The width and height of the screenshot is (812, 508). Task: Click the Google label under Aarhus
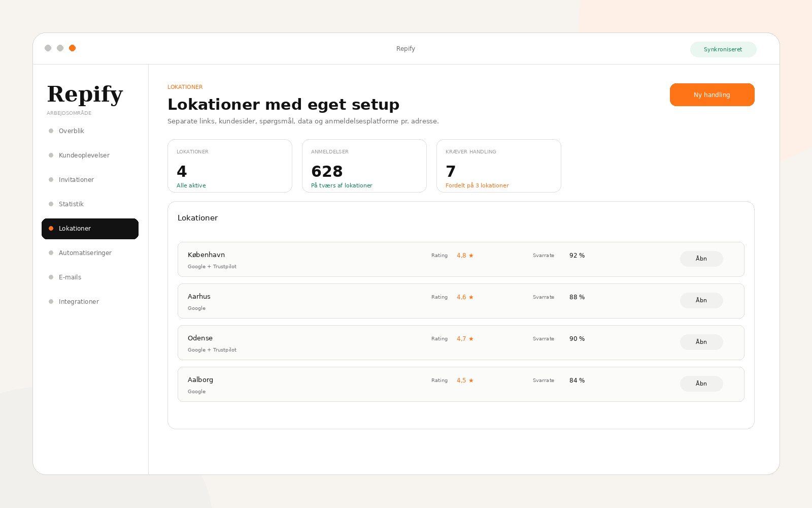point(196,308)
